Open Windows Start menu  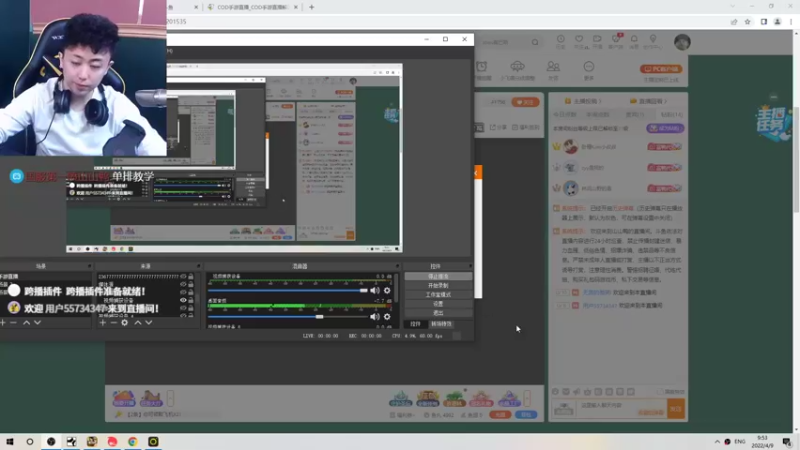[x=10, y=441]
